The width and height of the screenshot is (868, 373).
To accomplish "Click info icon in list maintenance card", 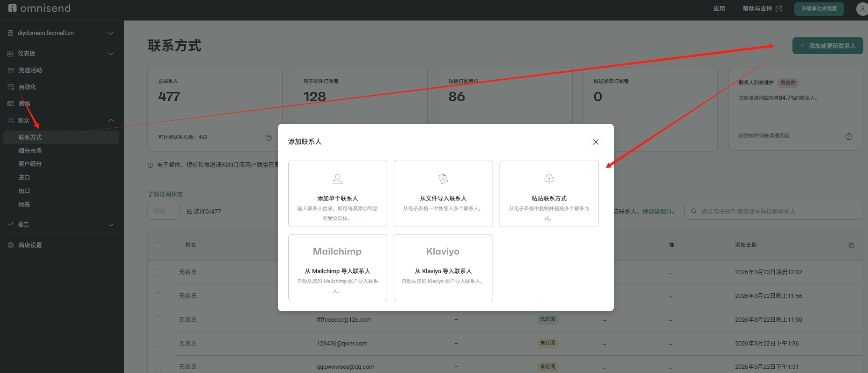I will [849, 137].
